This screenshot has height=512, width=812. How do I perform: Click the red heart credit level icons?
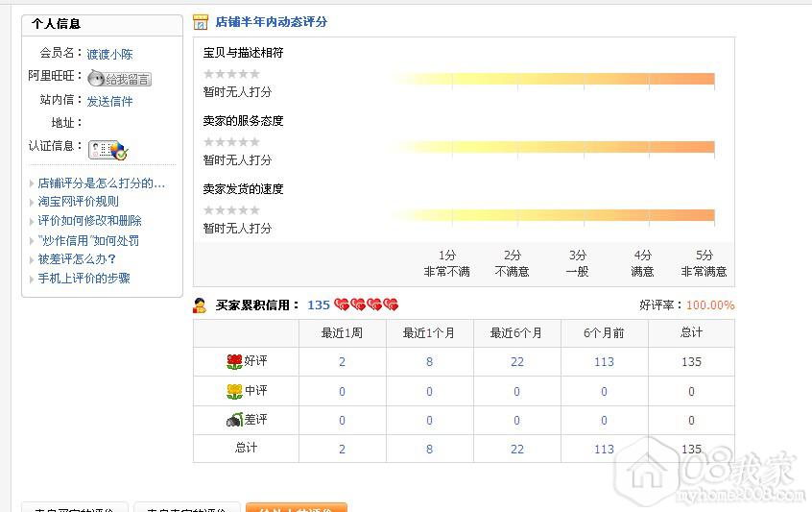(366, 305)
